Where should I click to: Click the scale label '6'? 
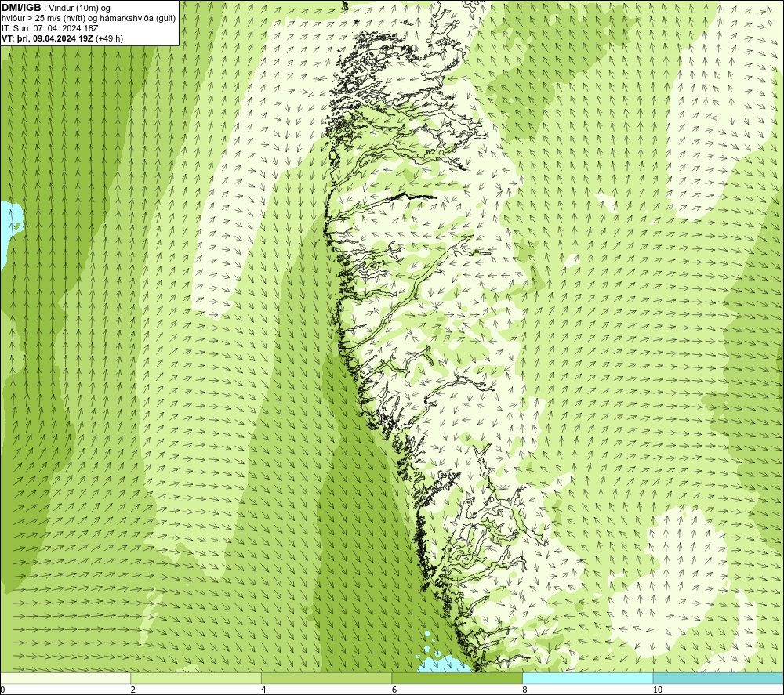tap(394, 690)
